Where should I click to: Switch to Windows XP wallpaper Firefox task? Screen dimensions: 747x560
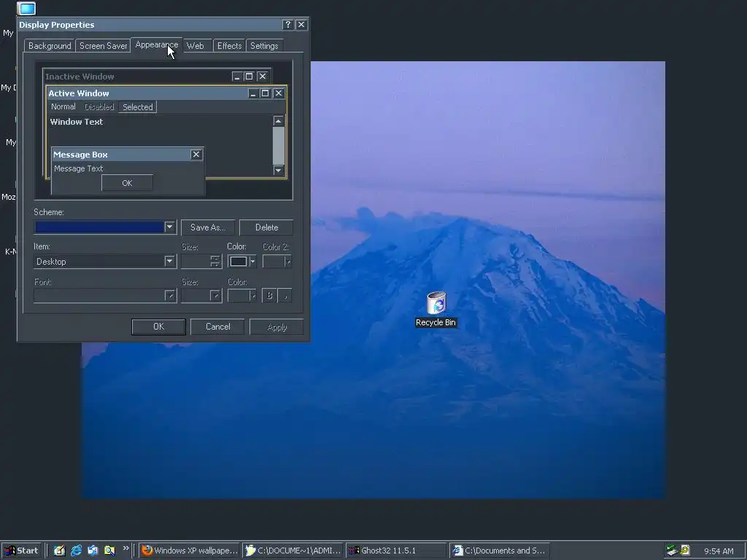click(190, 551)
